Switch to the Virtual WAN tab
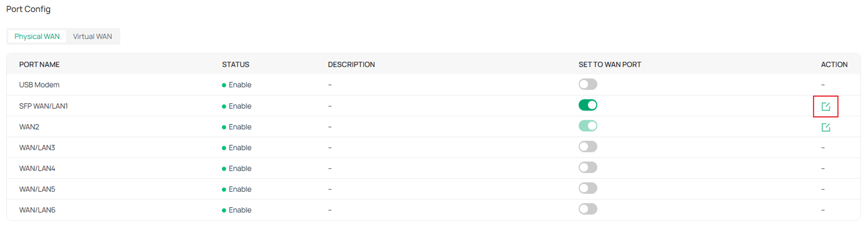The width and height of the screenshot is (868, 226). (x=92, y=37)
